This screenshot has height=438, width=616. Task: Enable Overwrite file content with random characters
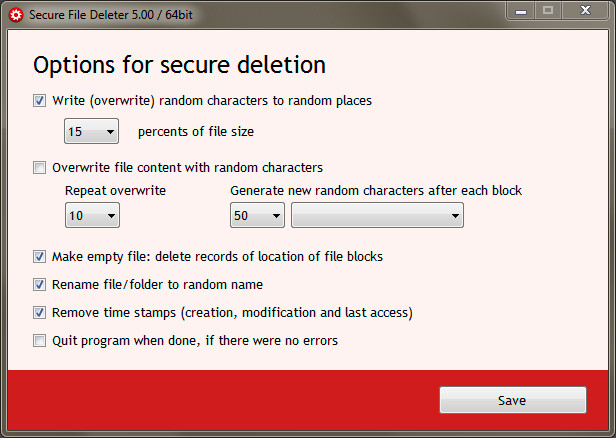tap(39, 167)
